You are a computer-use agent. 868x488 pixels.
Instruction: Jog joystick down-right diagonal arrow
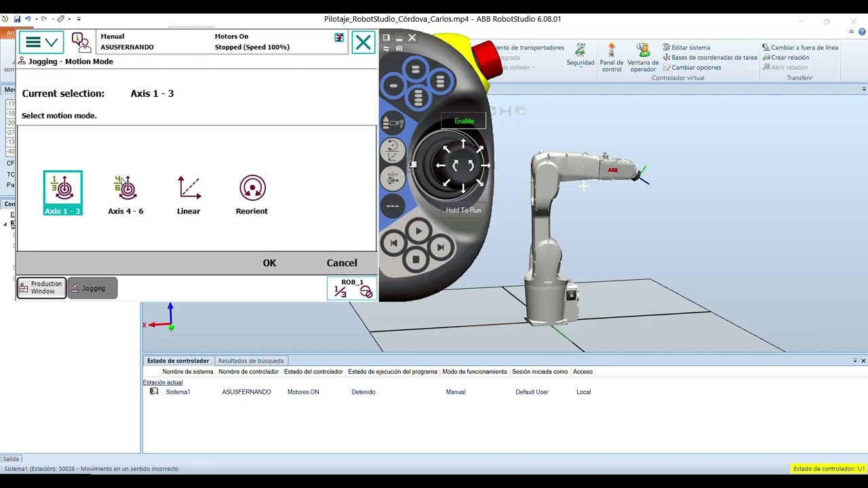(x=479, y=182)
